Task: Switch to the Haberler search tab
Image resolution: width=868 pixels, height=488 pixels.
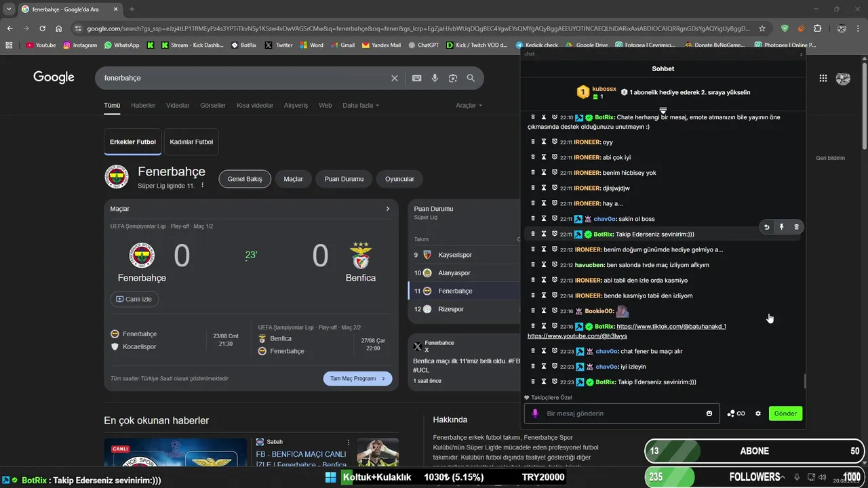Action: 143,106
